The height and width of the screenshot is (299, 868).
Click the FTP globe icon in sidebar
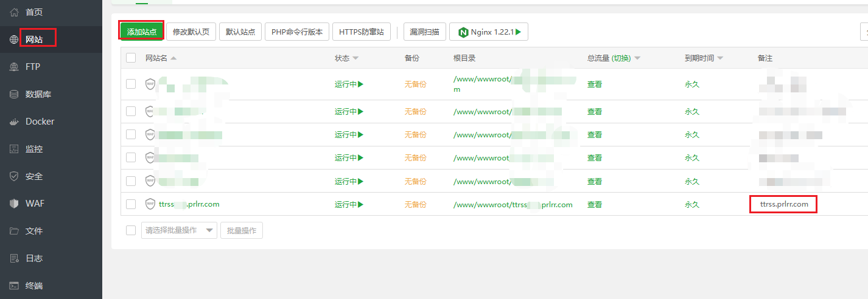14,67
